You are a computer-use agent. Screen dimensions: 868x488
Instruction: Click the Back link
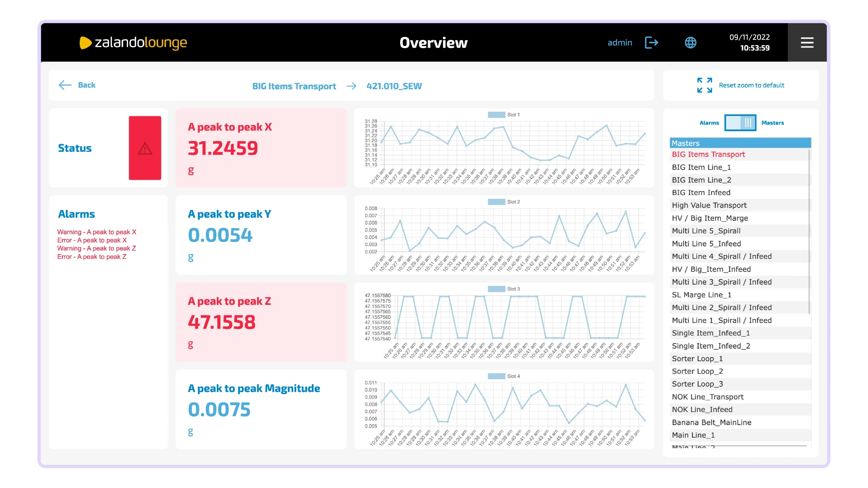[87, 85]
